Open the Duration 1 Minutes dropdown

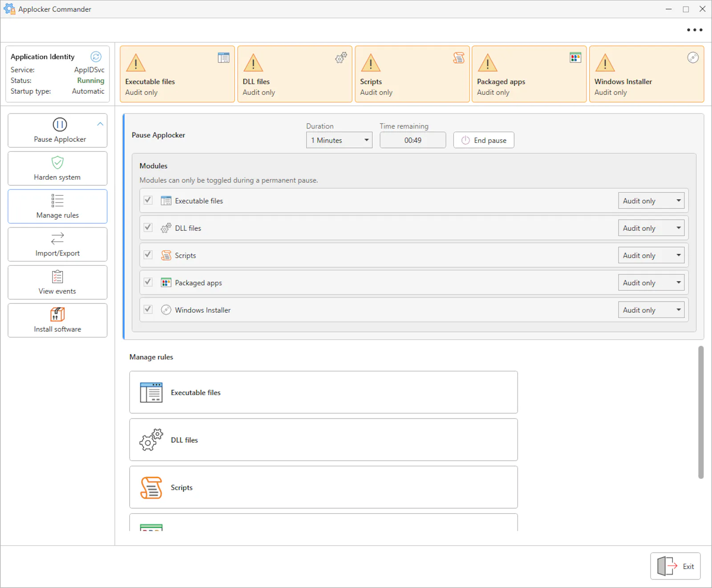coord(339,140)
